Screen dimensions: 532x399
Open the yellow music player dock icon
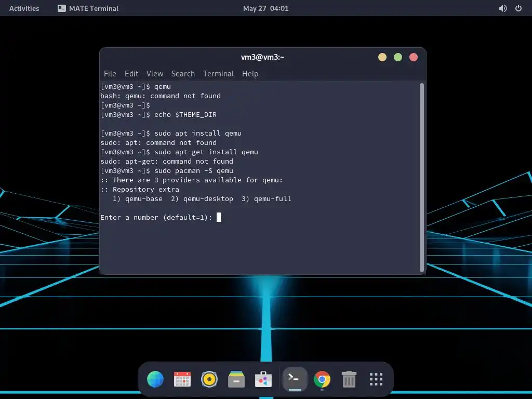click(209, 379)
